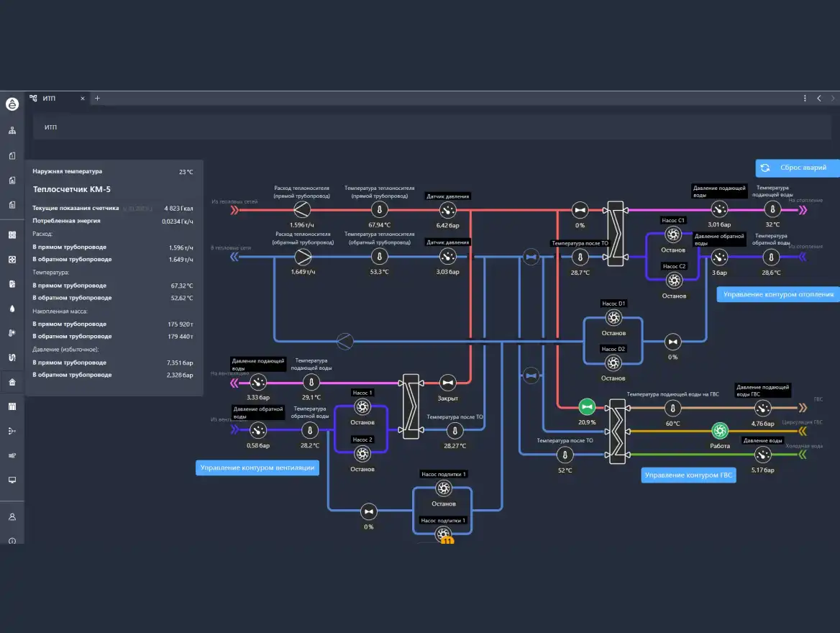Viewport: 840px width, 633px height.
Task: Click the water drop icon in sidebar
Action: coord(12,308)
